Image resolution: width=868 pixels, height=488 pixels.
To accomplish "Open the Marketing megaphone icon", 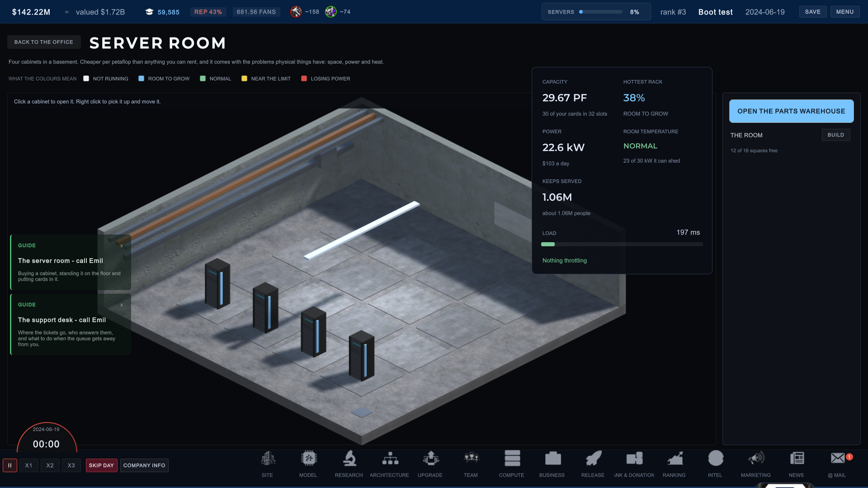I will pyautogui.click(x=756, y=459).
